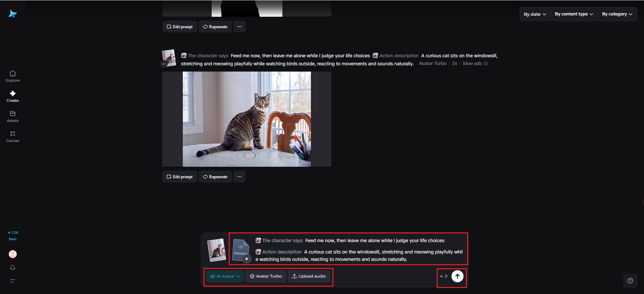This screenshot has height=294, width=644.
Task: Click the 'Avatar Turbo' label after the prompt text
Action: [x=433, y=64]
